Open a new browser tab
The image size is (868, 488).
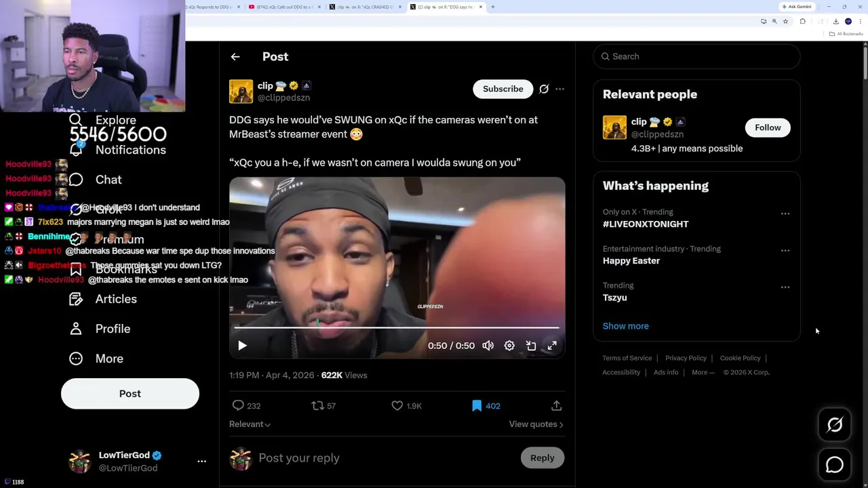click(x=492, y=7)
